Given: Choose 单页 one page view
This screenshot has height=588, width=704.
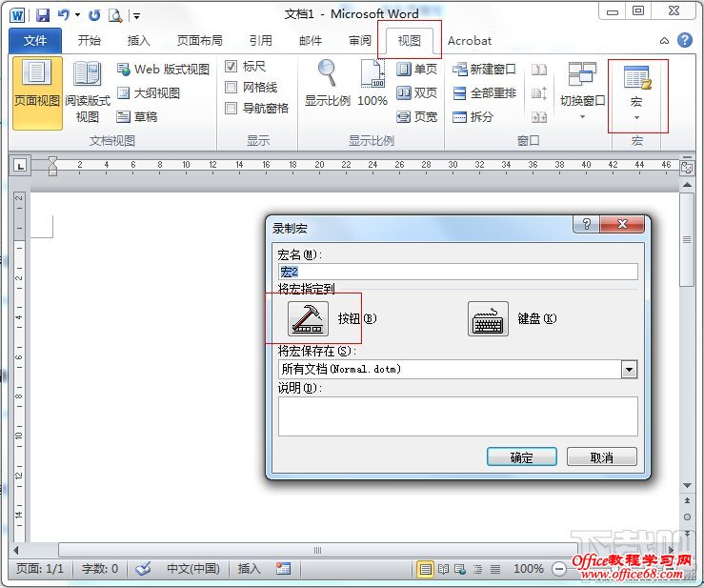Looking at the screenshot, I should coord(416,70).
